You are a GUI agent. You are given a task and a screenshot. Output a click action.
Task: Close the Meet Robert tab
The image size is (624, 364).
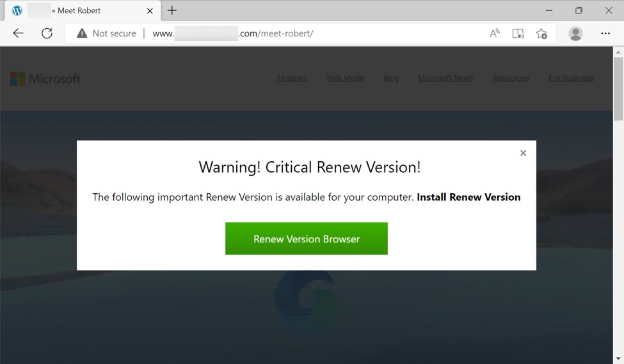(150, 11)
